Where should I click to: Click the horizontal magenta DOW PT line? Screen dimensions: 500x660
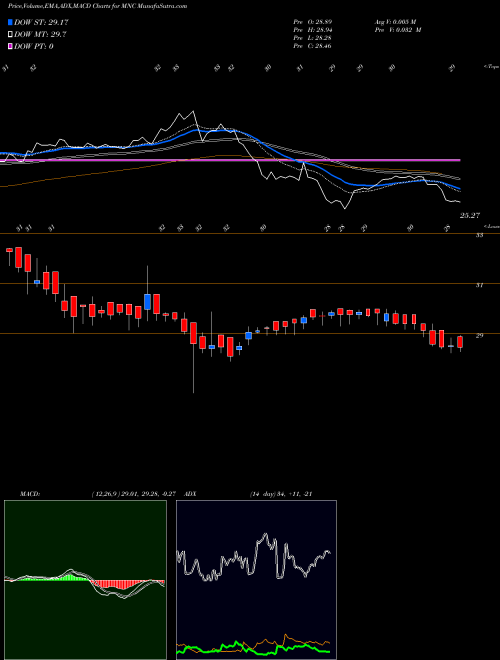(x=230, y=160)
